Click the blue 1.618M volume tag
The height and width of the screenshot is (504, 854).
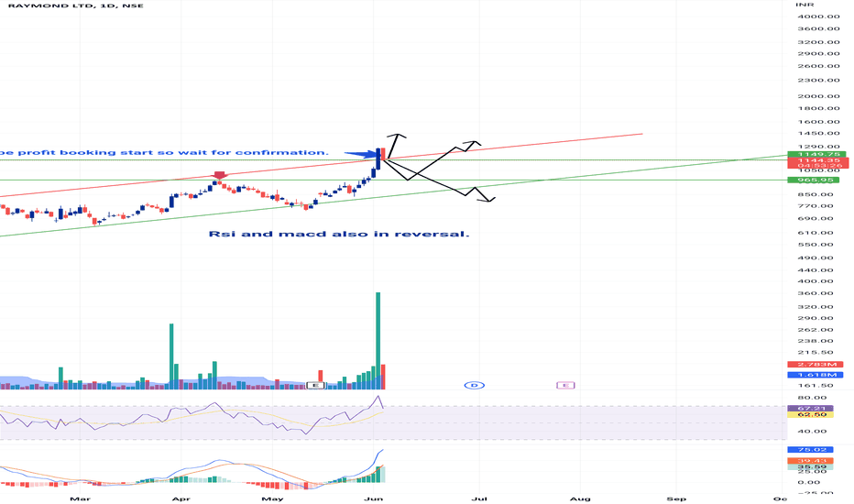[x=816, y=375]
